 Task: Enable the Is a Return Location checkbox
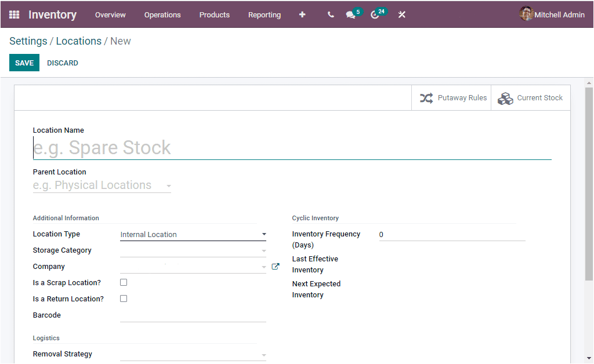tap(124, 299)
